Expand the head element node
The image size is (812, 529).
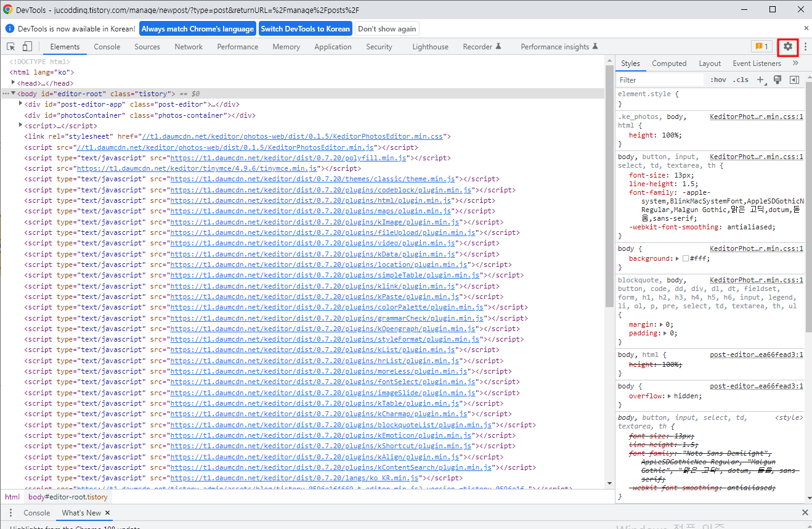[14, 83]
